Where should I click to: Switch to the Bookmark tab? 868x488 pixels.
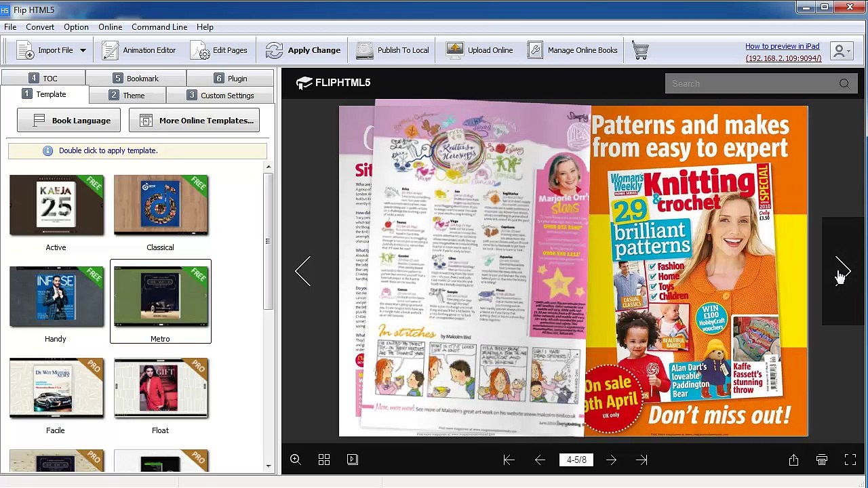[136, 78]
